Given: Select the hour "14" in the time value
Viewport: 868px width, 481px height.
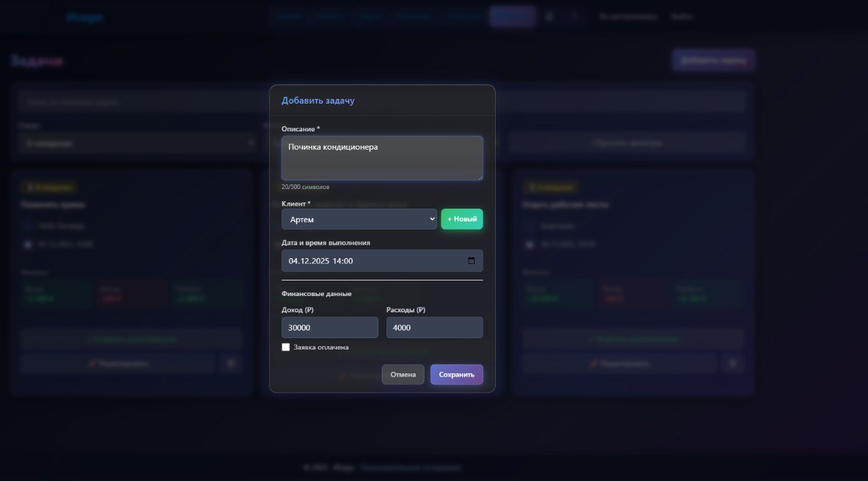Looking at the screenshot, I should 338,261.
